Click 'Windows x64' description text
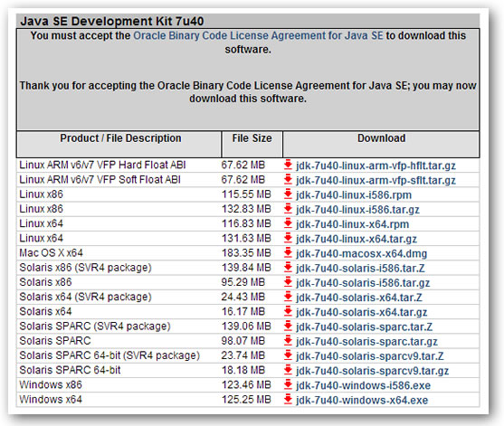Viewport: 504px width, 426px height. click(x=51, y=400)
